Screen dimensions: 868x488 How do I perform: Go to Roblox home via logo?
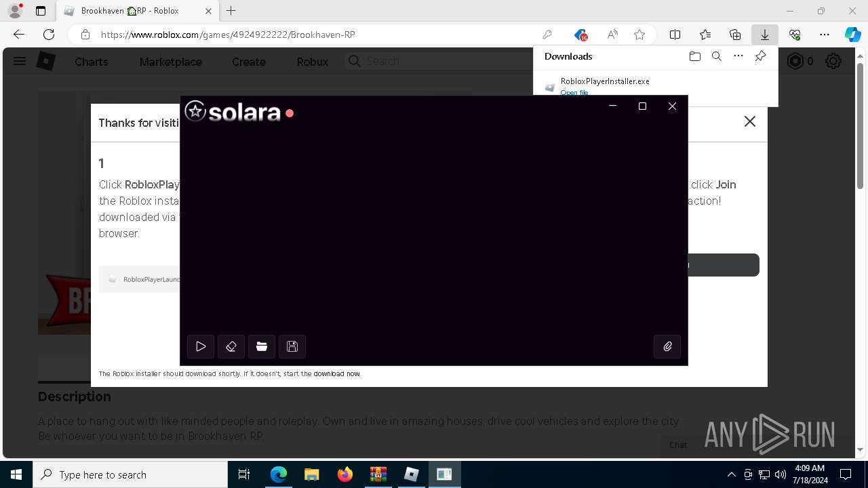[45, 61]
